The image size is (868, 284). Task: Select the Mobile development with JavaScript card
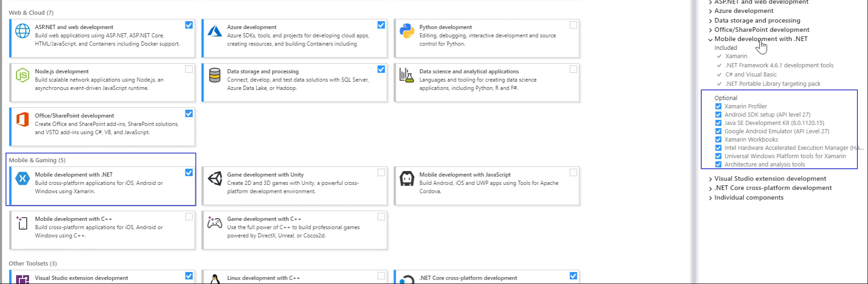(x=487, y=186)
